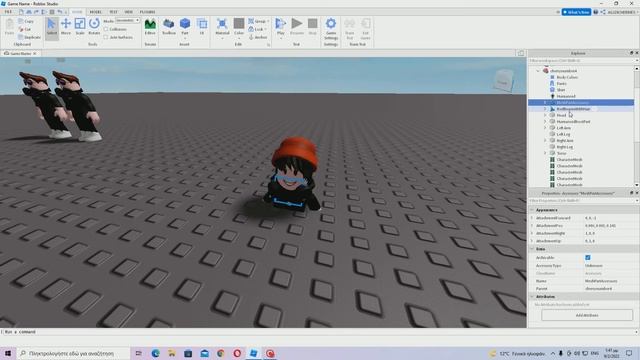Screen dimensions: 640x360
Task: Collapse the Attributes section
Action: [532, 297]
